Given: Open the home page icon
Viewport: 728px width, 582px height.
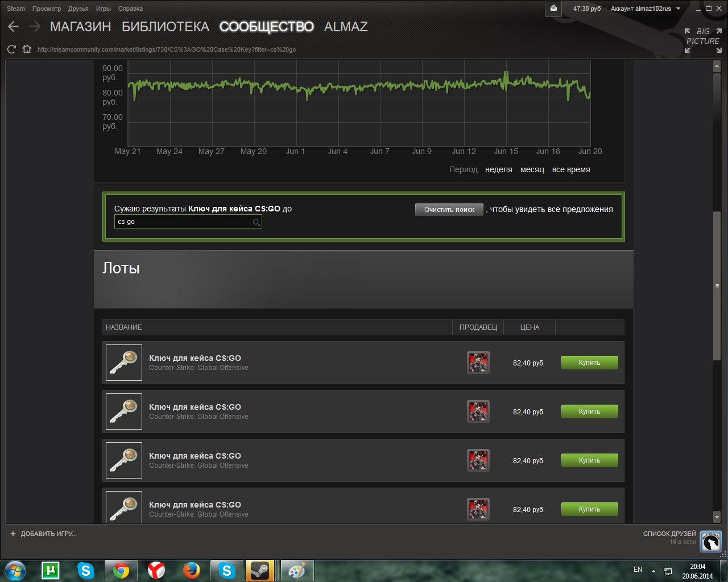Looking at the screenshot, I should coord(27,49).
